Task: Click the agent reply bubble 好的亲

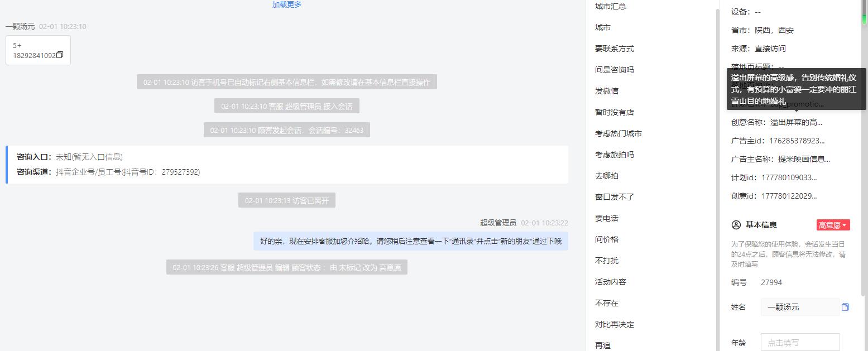Action: (411, 241)
